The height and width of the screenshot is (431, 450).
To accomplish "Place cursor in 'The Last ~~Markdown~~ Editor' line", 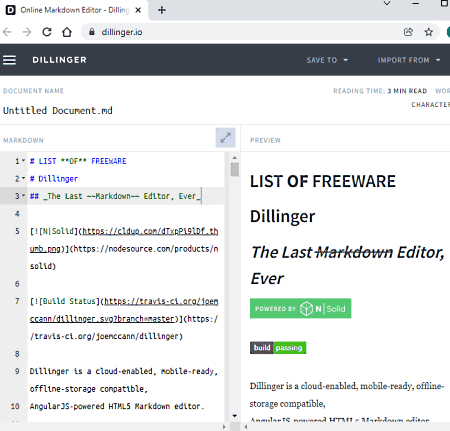I will (x=115, y=196).
